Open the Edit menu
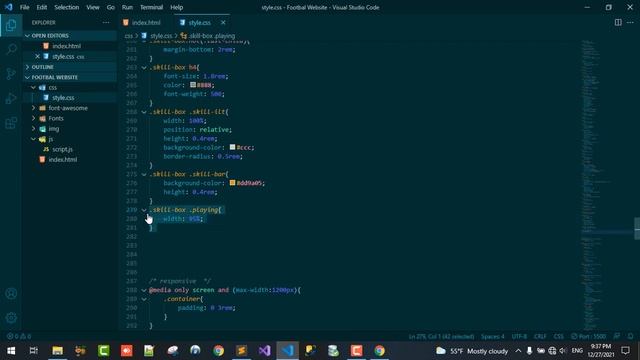Screen dimensions: 640x360 click(42, 7)
